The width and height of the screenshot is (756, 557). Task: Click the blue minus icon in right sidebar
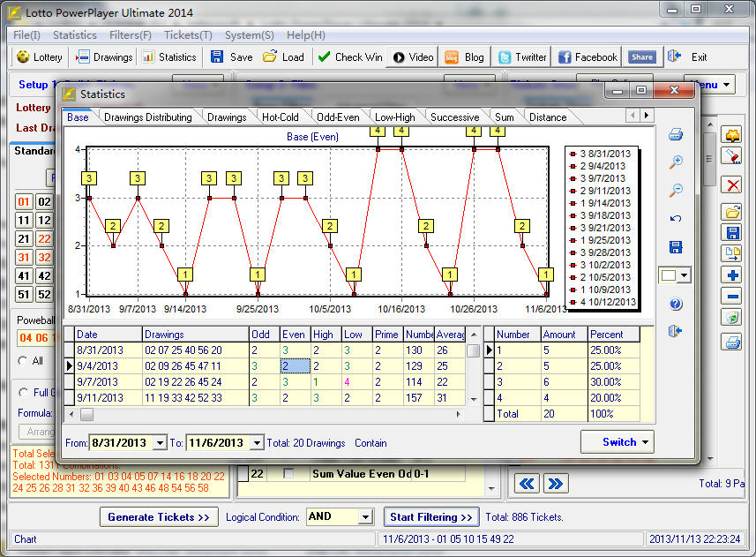coord(733,296)
